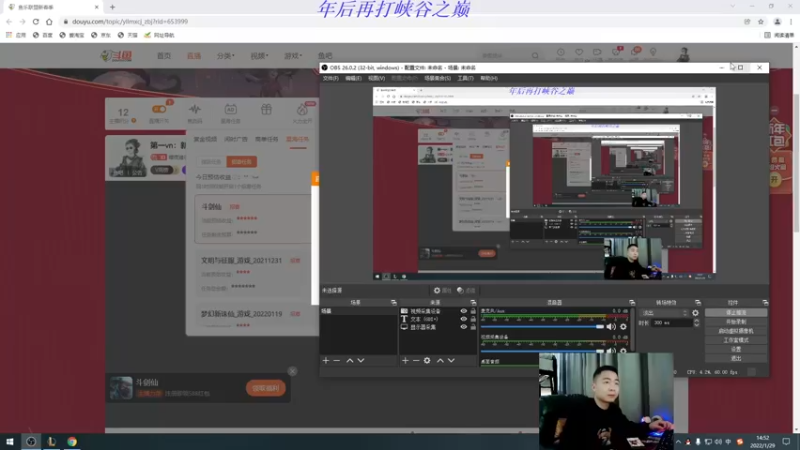Add a new source with plus icon in OBS Sources panel
This screenshot has width=800, height=450.
point(405,360)
